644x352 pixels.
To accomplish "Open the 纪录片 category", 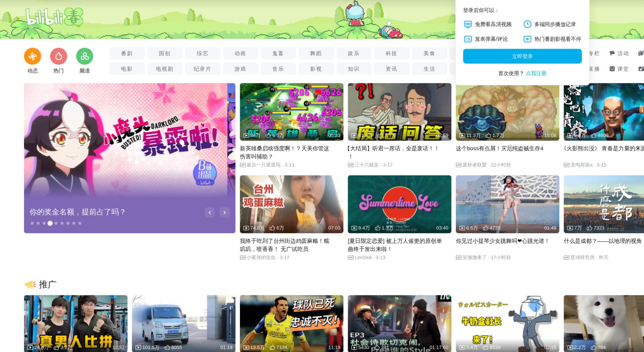I will [202, 69].
